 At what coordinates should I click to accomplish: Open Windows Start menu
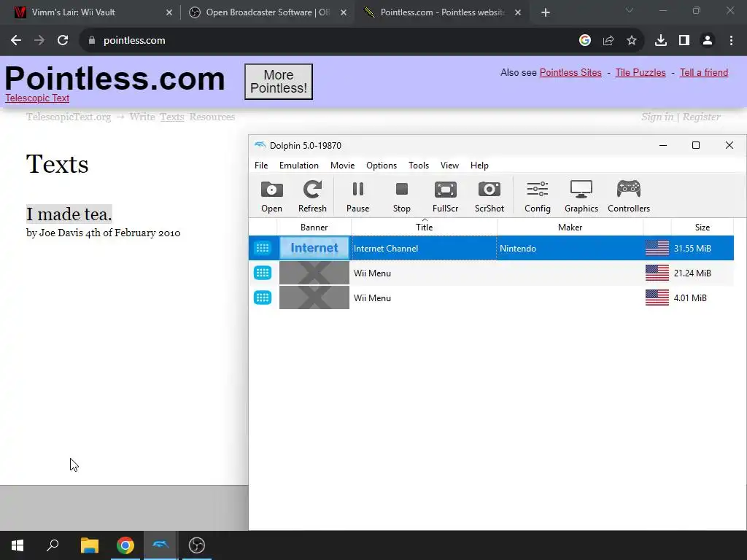18,545
